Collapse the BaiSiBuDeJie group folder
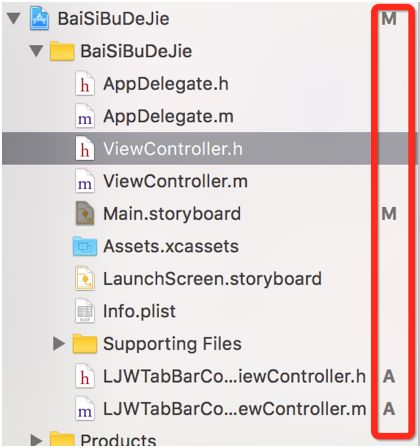The height and width of the screenshot is (448, 420). 36,51
